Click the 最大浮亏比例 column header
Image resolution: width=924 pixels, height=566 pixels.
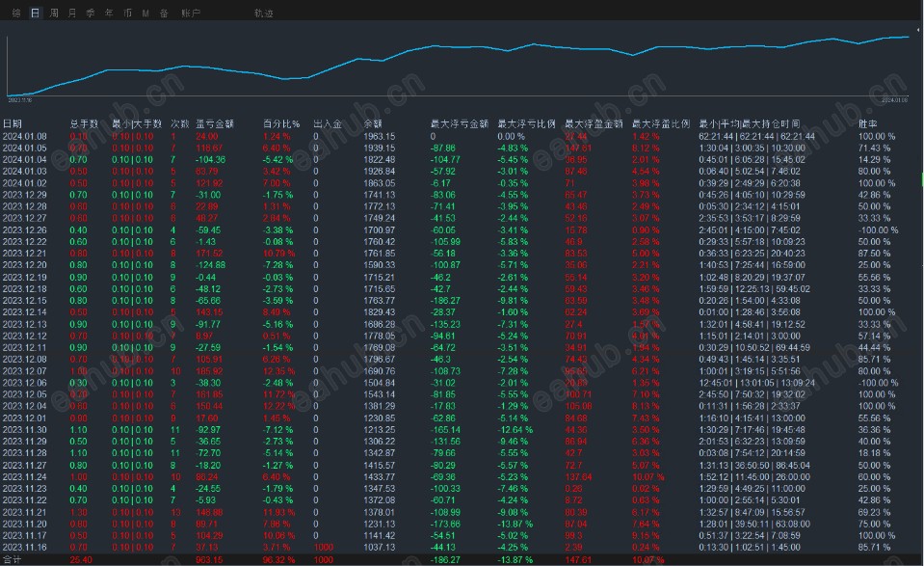click(x=527, y=123)
